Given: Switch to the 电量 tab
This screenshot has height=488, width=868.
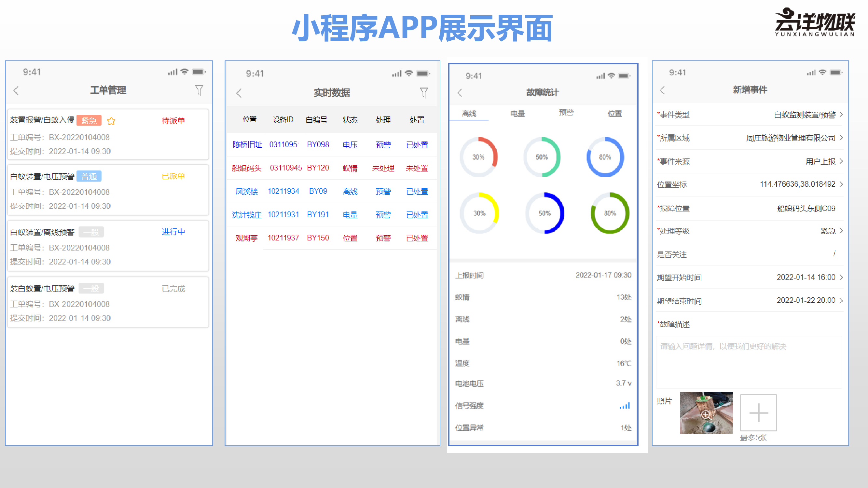Looking at the screenshot, I should pos(517,114).
